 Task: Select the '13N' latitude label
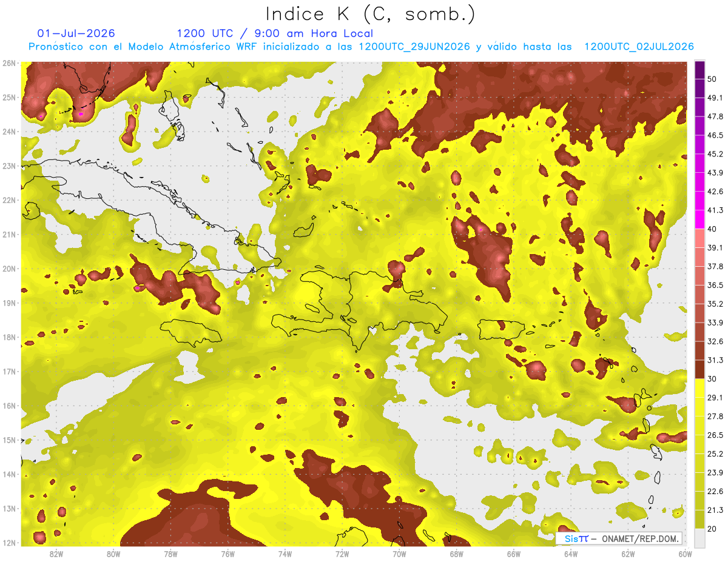[x=8, y=509]
